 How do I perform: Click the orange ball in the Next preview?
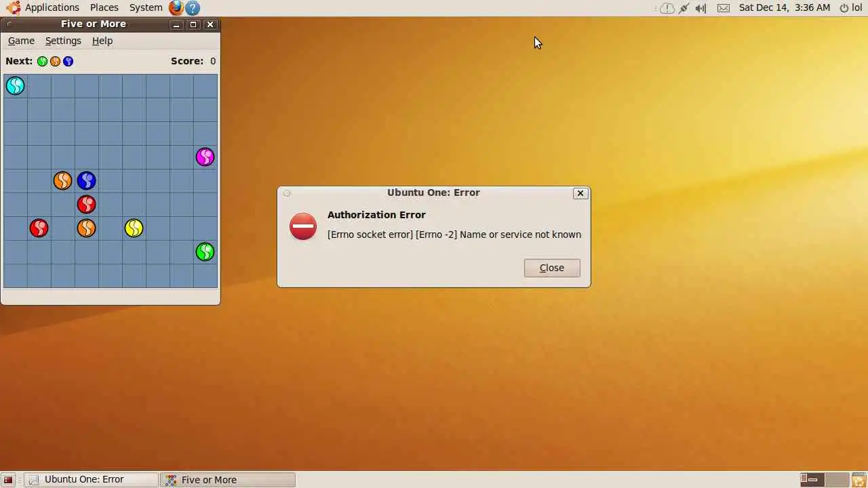55,62
